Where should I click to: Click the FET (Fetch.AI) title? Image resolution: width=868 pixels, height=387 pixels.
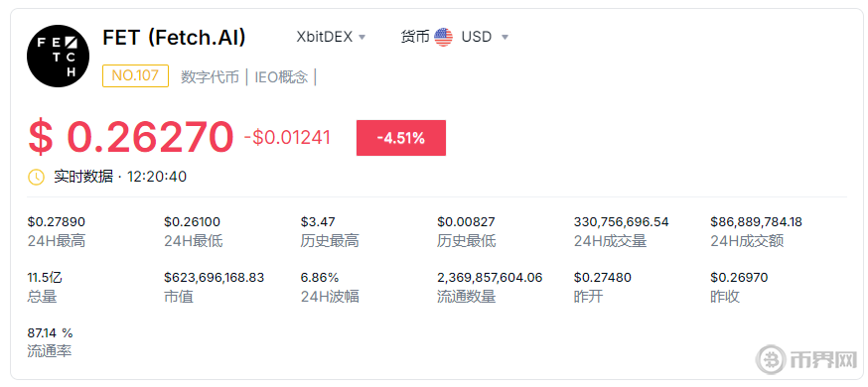tap(175, 37)
